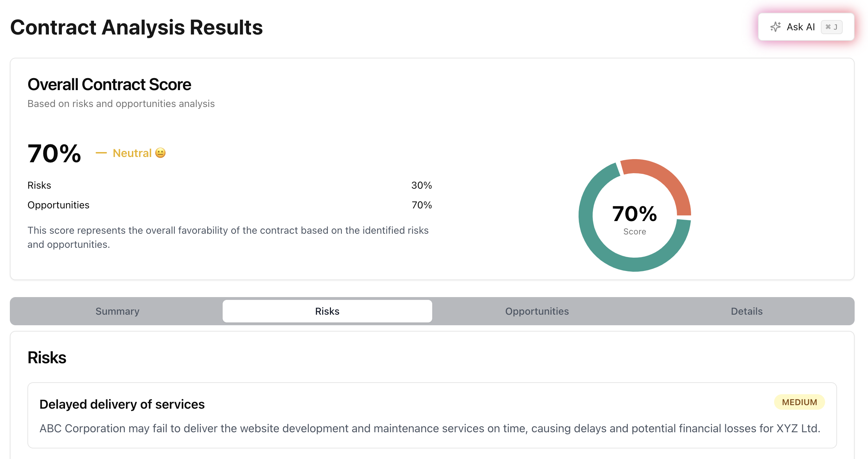Click the large 70% score figure

tap(54, 153)
